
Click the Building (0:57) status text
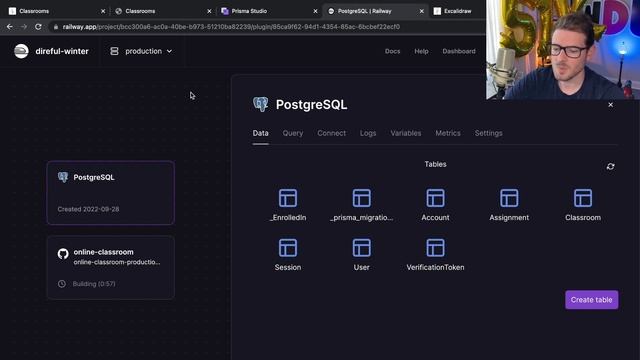point(94,284)
